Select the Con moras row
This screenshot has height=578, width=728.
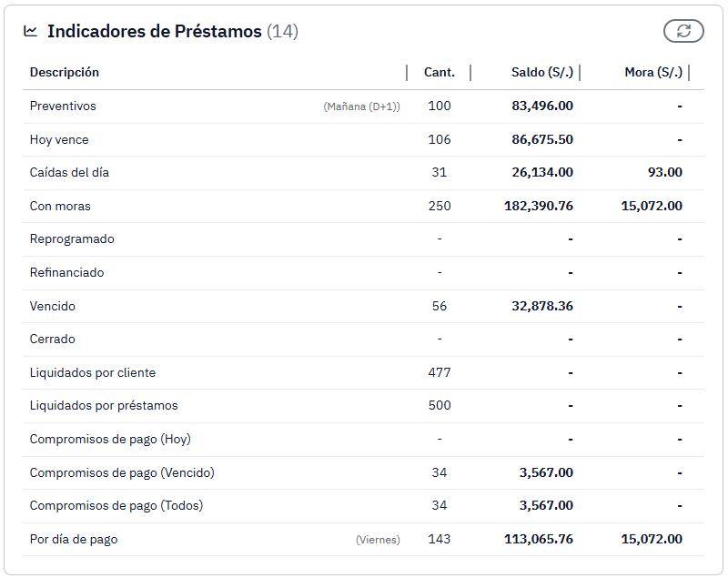(x=60, y=206)
